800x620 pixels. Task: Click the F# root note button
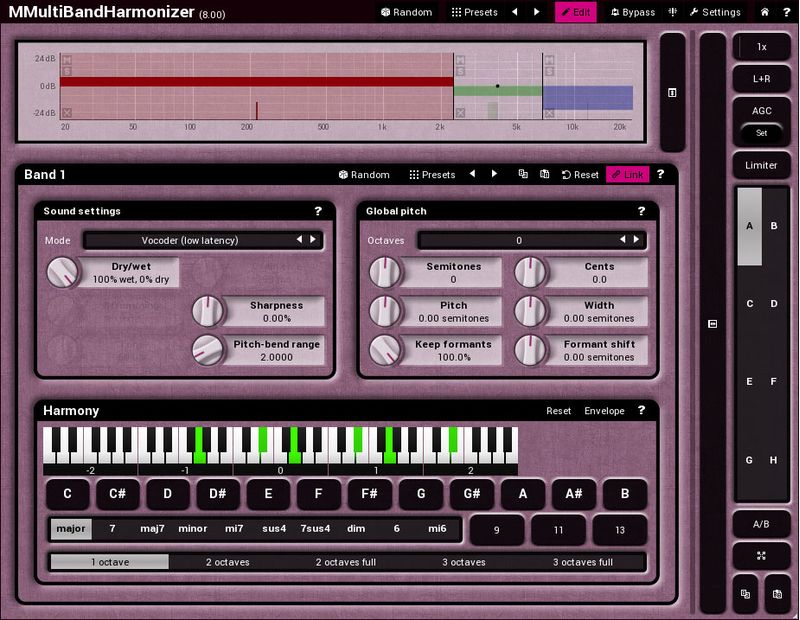(369, 494)
